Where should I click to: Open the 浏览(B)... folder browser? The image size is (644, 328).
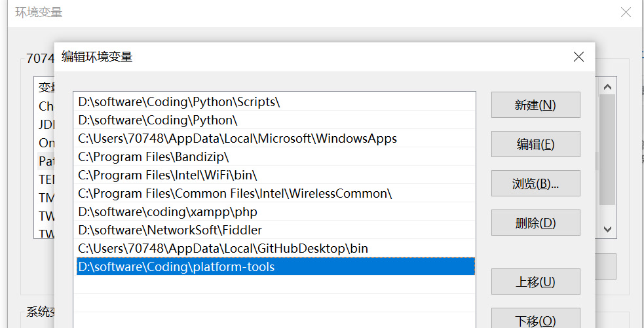tap(535, 183)
